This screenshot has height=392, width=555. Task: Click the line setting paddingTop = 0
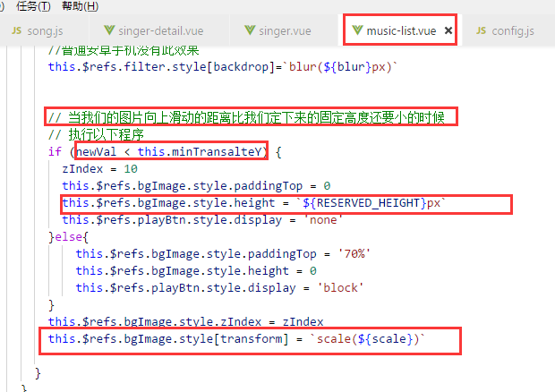[196, 186]
